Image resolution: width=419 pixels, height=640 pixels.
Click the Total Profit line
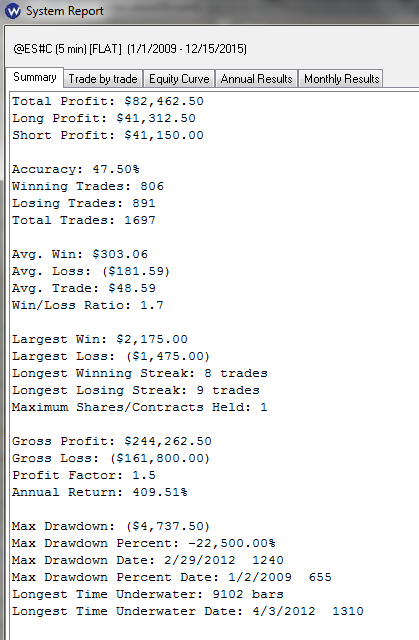coord(108,101)
